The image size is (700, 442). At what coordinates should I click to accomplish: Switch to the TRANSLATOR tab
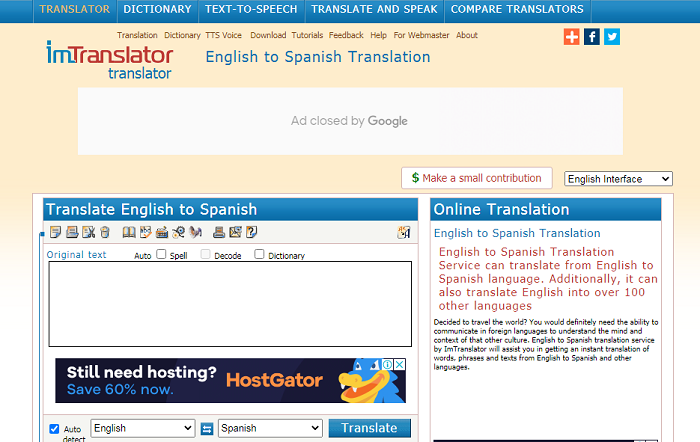(75, 9)
